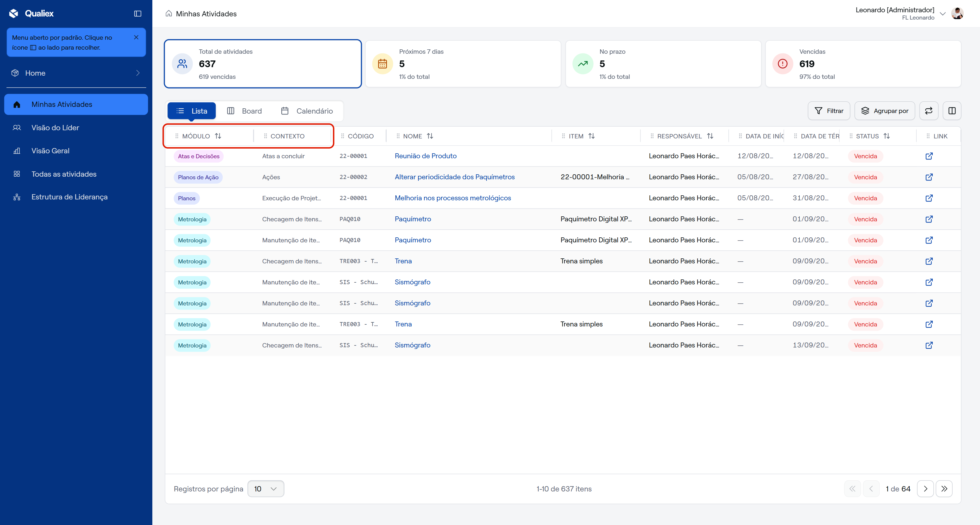
Task: Switch to the Lista view tab
Action: click(192, 111)
